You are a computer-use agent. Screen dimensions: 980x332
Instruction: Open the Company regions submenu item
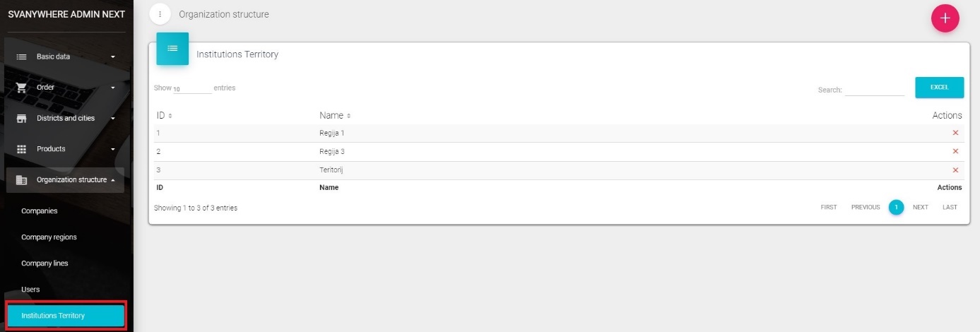49,237
